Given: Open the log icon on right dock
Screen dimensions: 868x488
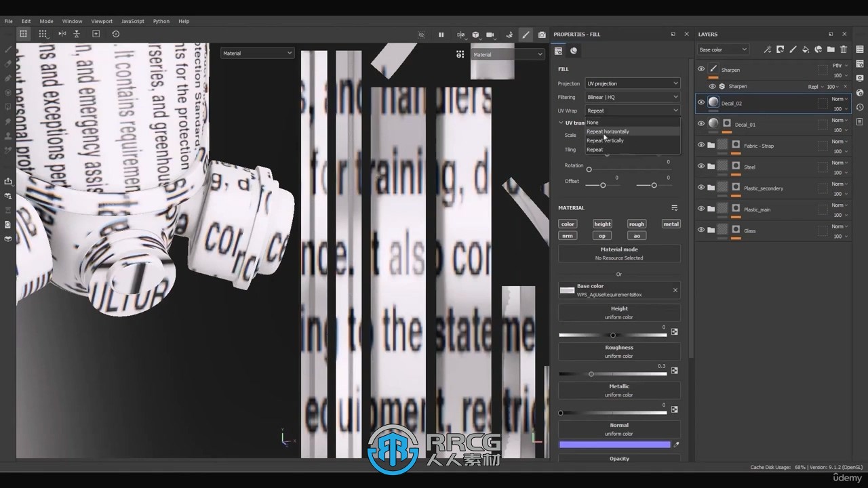Looking at the screenshot, I should click(x=860, y=122).
